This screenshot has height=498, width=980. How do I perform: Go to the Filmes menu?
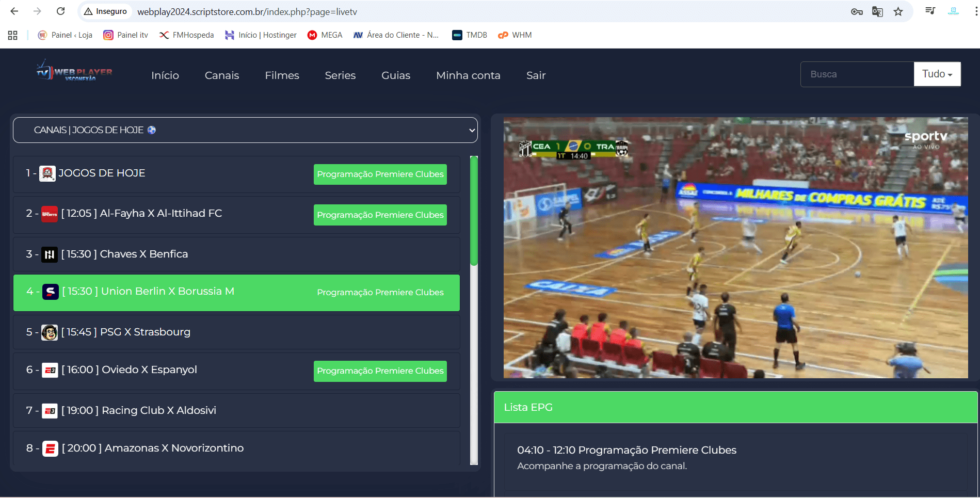click(x=282, y=75)
